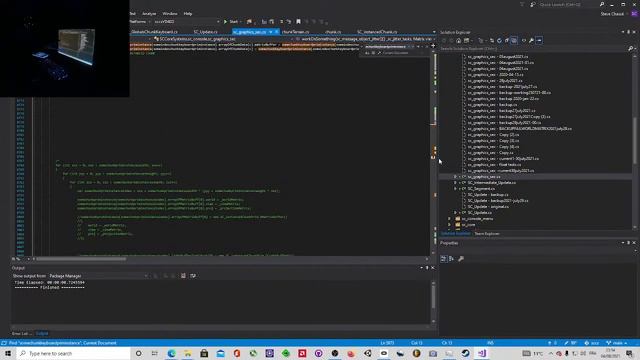Click the Property Pages wrench in Properties panel

461,258
